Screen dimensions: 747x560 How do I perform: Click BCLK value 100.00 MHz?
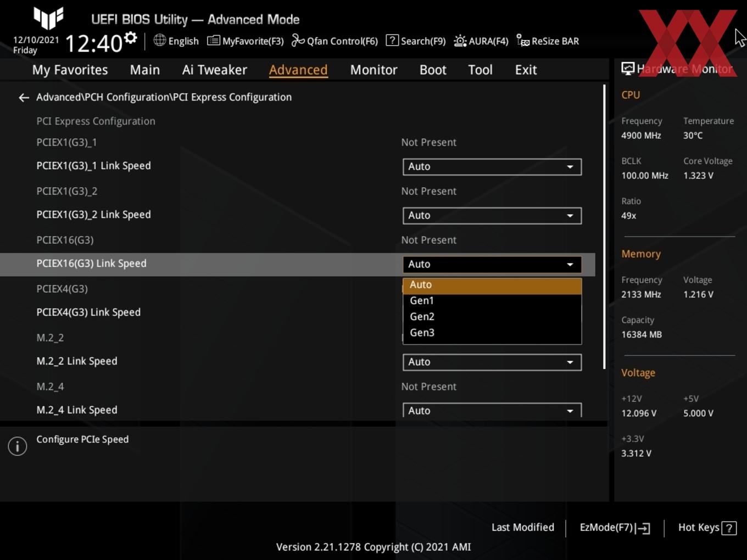click(x=645, y=176)
